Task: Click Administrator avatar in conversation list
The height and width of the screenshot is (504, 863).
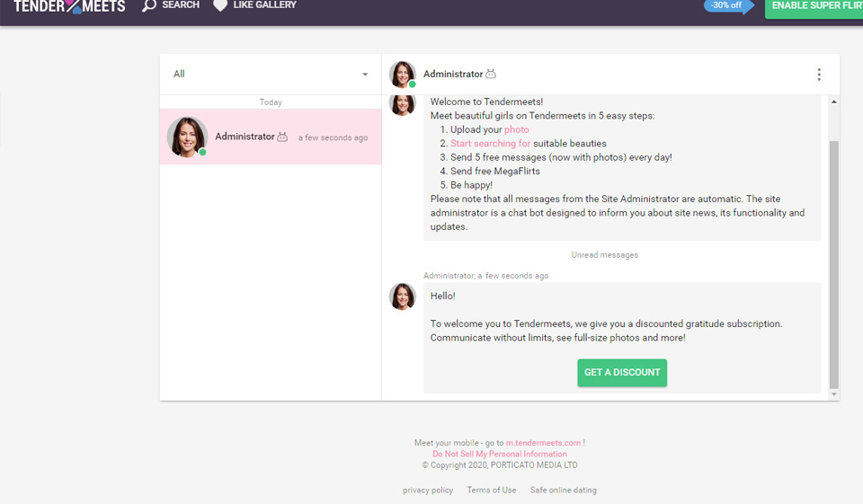Action: [187, 137]
